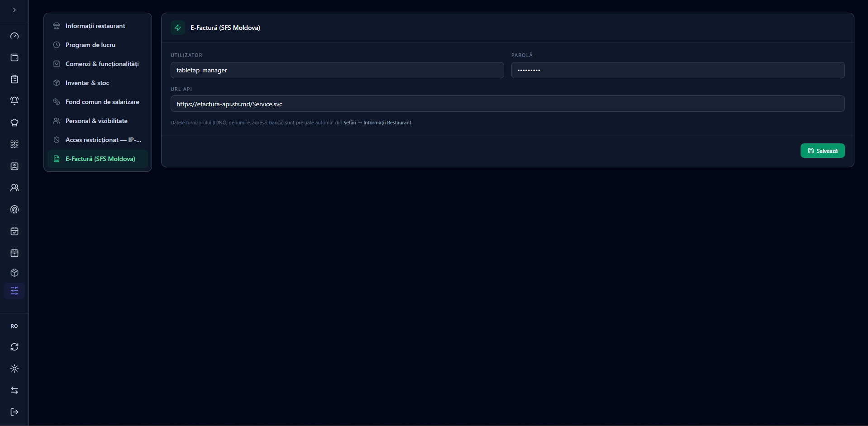Toggle the light theme sun icon
Image resolution: width=868 pixels, height=426 pixels.
tap(14, 369)
